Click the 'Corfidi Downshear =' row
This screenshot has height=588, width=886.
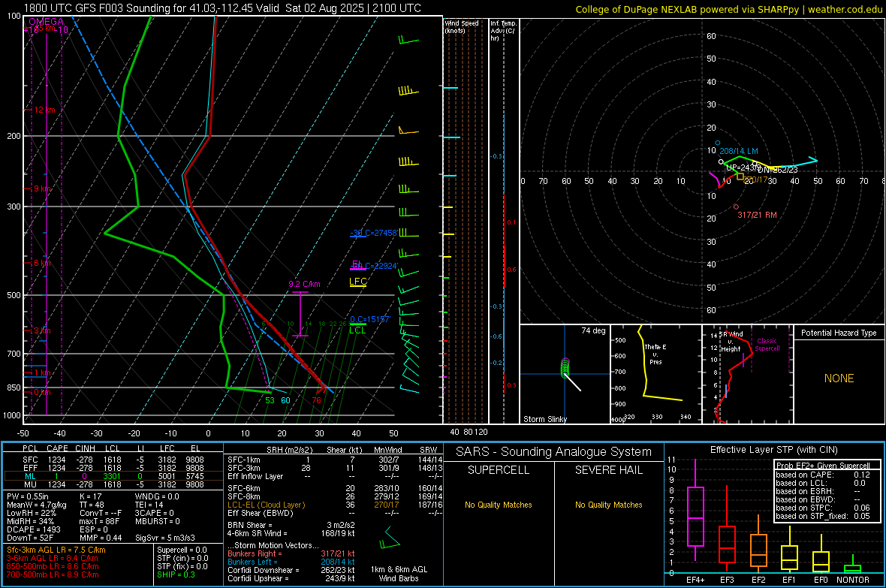pos(291,570)
